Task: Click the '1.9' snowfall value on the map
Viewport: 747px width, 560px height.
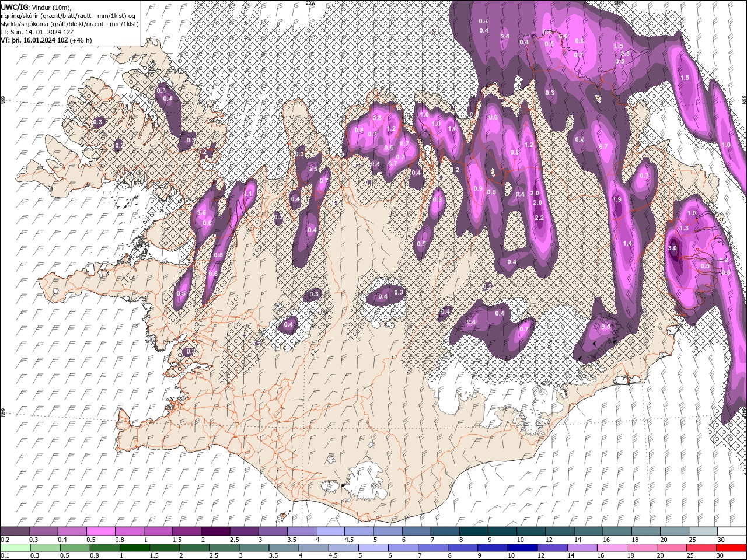Action: point(617,199)
